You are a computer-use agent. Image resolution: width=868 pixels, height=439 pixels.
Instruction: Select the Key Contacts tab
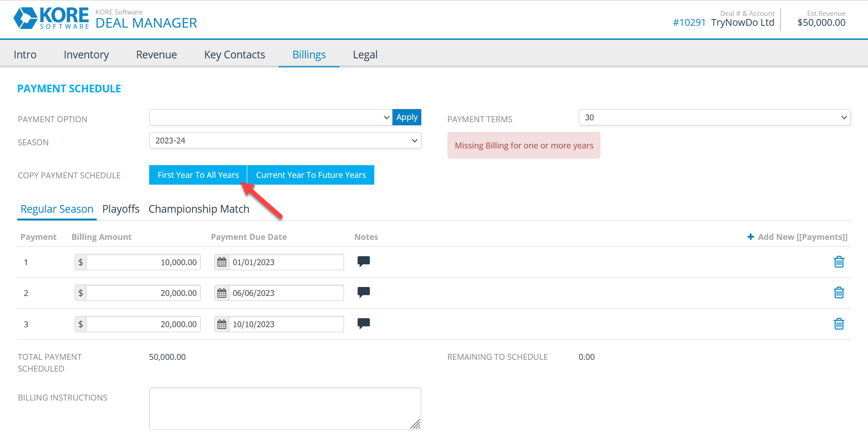pyautogui.click(x=235, y=55)
